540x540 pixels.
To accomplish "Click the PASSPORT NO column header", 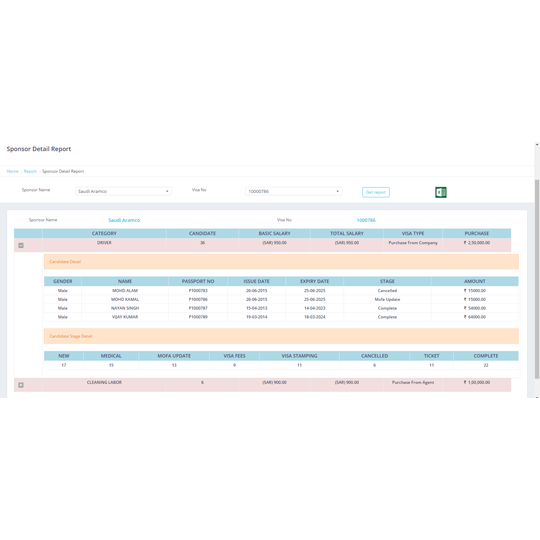I will 198,281.
